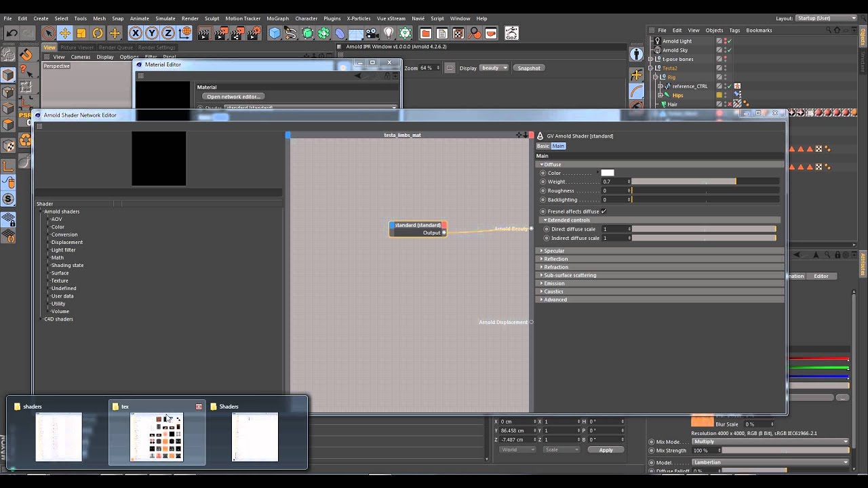Click the Open network editor button
This screenshot has width=868, height=488.
pos(233,97)
